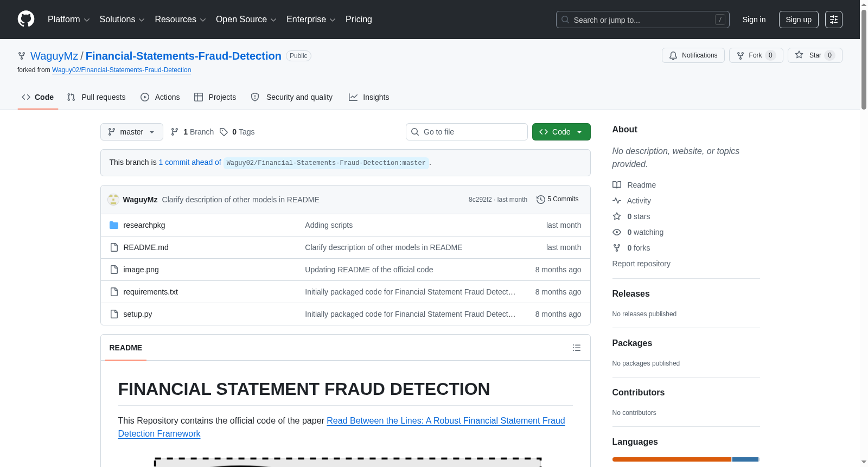Click the Search or jump to field

click(x=643, y=20)
